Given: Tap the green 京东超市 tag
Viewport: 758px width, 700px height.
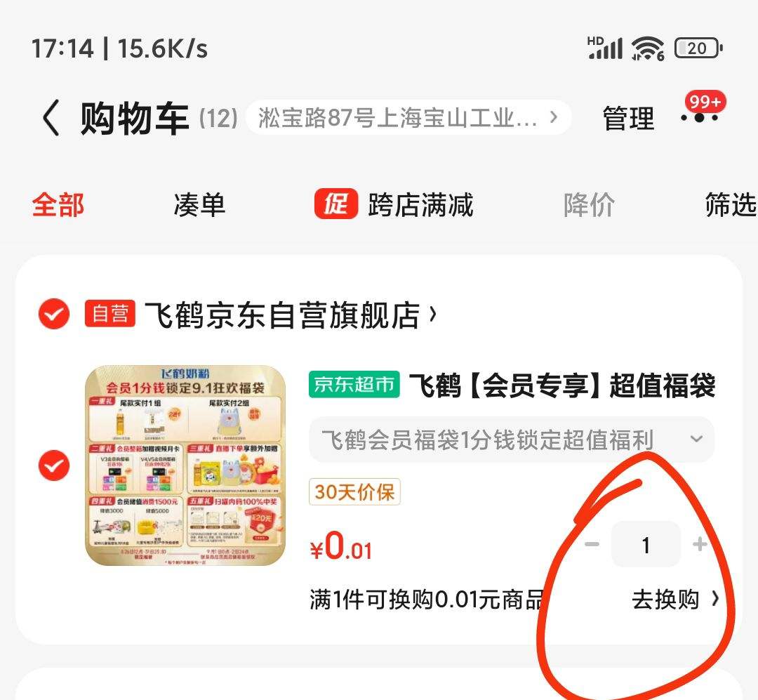Looking at the screenshot, I should pos(354,385).
